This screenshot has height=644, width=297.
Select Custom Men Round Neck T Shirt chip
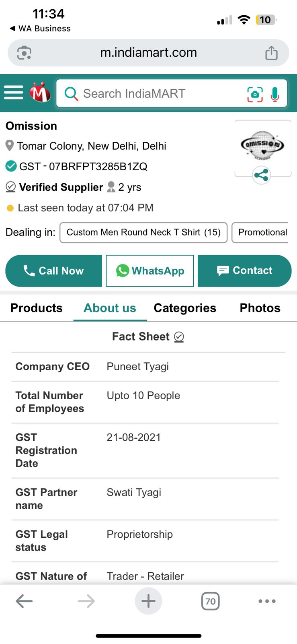click(x=143, y=232)
